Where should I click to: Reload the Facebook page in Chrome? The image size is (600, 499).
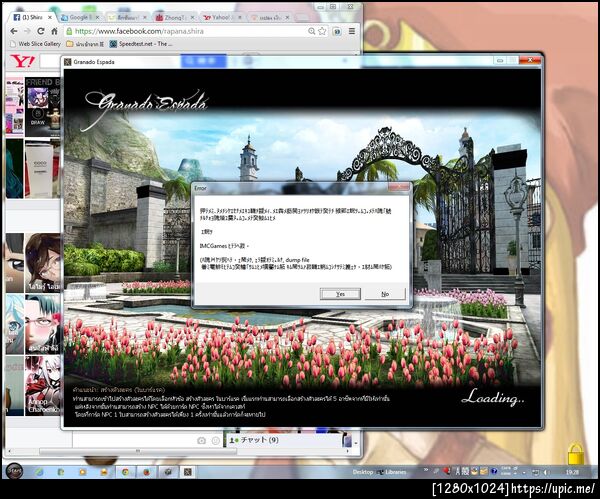tap(41, 31)
